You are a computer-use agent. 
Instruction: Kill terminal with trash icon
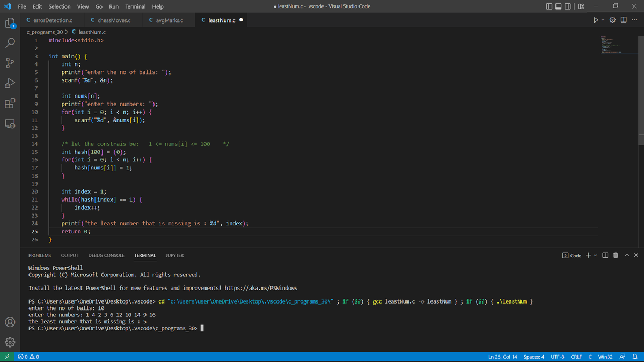click(x=616, y=255)
